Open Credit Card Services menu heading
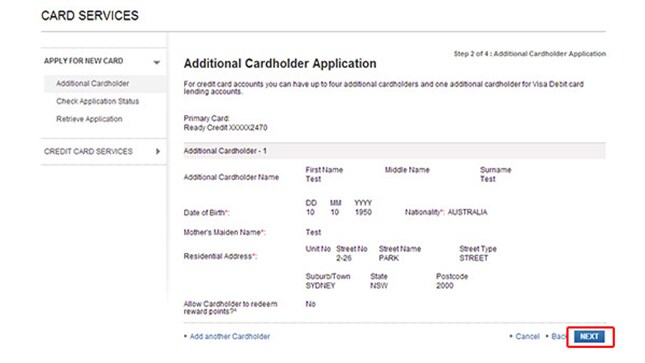Screen dimensions: 645x363 point(88,151)
